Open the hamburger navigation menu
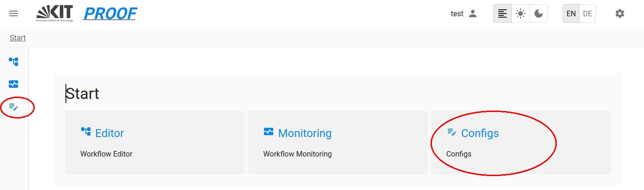 13,13
